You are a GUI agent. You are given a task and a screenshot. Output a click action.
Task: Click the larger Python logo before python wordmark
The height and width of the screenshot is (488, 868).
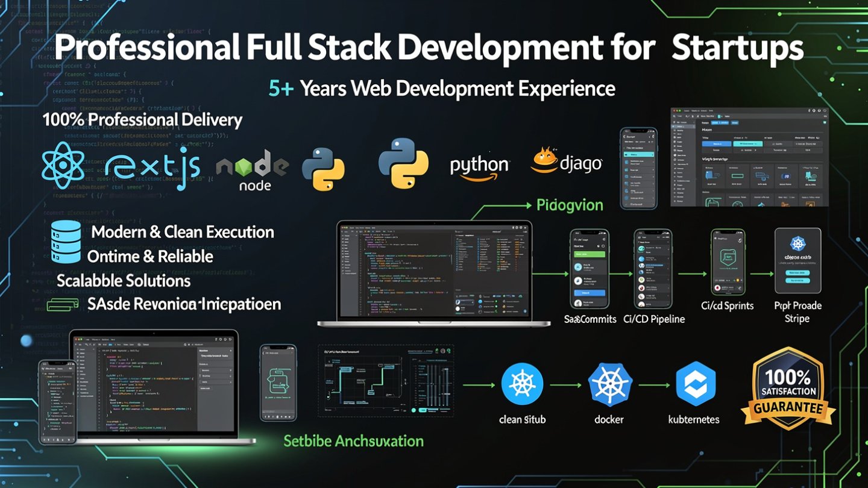coord(403,163)
